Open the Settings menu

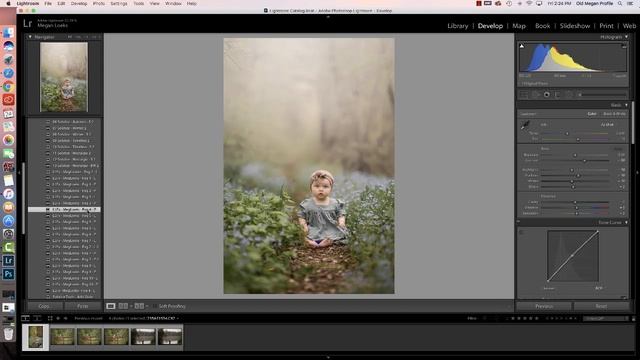click(x=119, y=3)
